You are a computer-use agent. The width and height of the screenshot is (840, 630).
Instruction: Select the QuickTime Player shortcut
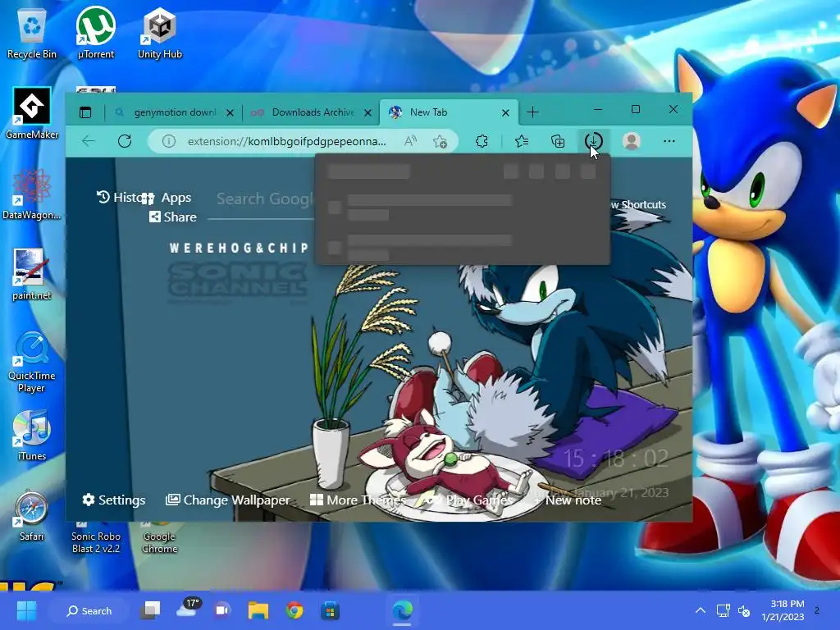[x=32, y=362]
